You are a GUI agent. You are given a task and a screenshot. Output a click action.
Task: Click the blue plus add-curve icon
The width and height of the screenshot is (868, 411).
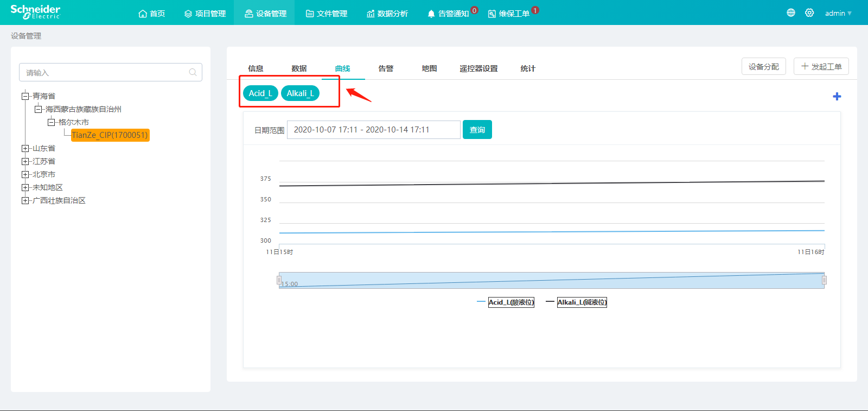coord(837,96)
